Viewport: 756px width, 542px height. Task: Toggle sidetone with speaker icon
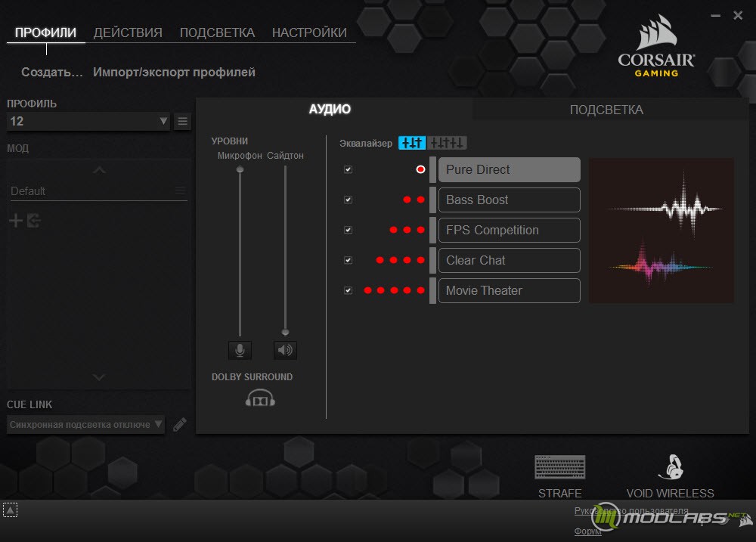[x=285, y=349]
